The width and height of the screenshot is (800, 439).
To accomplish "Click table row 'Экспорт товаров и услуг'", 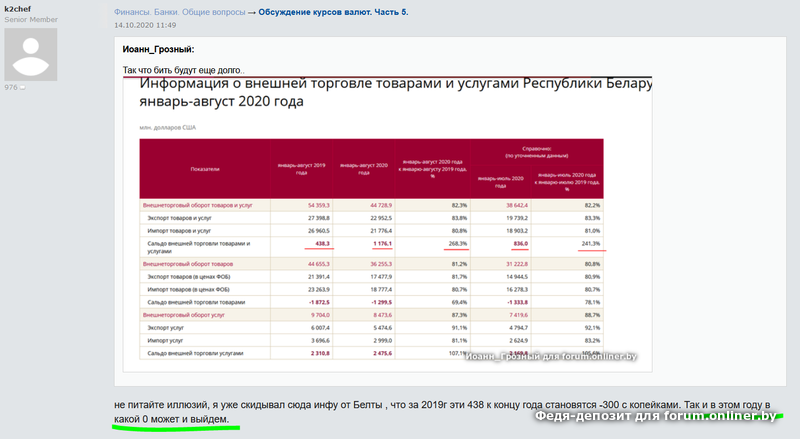I will (371, 218).
